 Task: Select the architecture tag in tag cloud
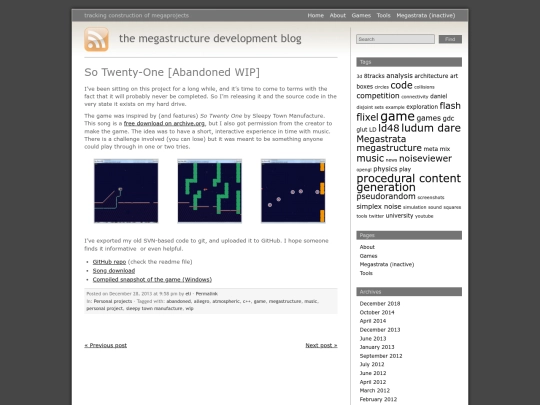point(431,76)
